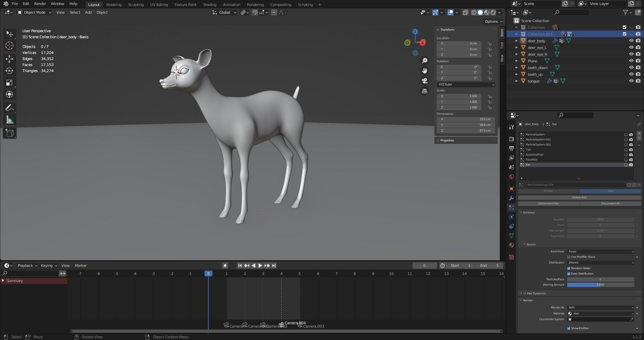Select the FaceHair particle system row
This screenshot has width=644, height=340.
point(576,160)
